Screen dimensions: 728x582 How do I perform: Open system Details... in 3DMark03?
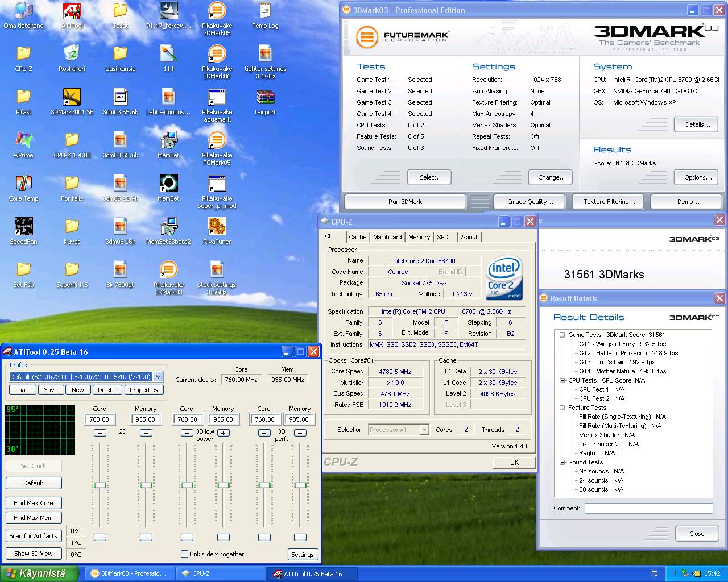697,124
